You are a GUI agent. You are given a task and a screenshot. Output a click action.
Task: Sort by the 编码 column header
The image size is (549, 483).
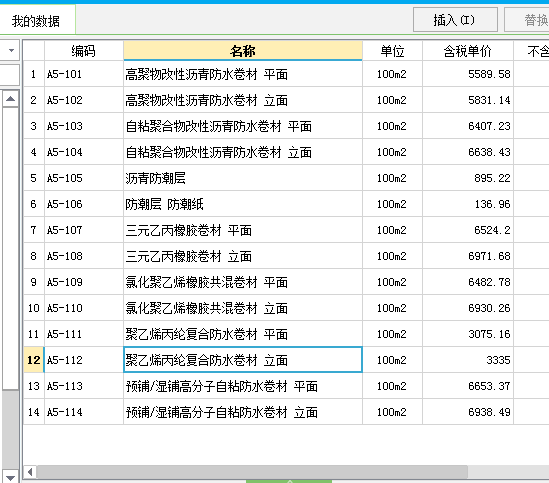click(84, 51)
